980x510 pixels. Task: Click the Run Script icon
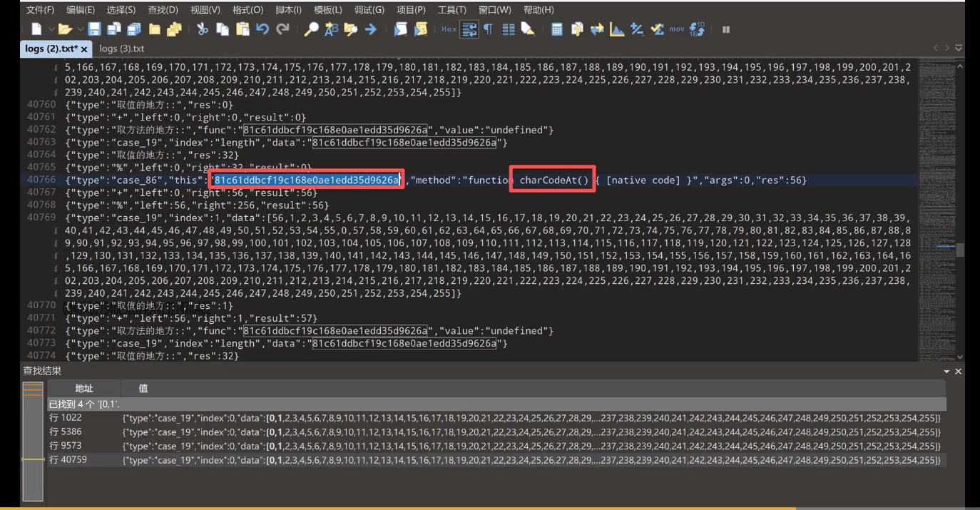click(x=401, y=29)
